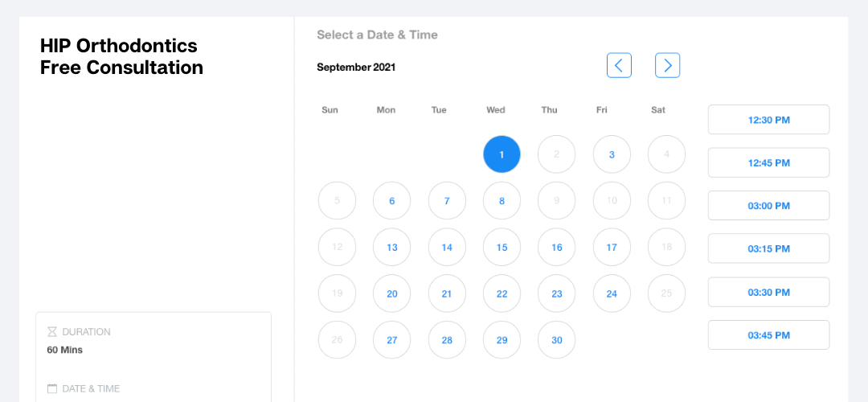Viewport: 868px width, 402px height.
Task: Select the 12:30 PM time slot
Action: [768, 120]
